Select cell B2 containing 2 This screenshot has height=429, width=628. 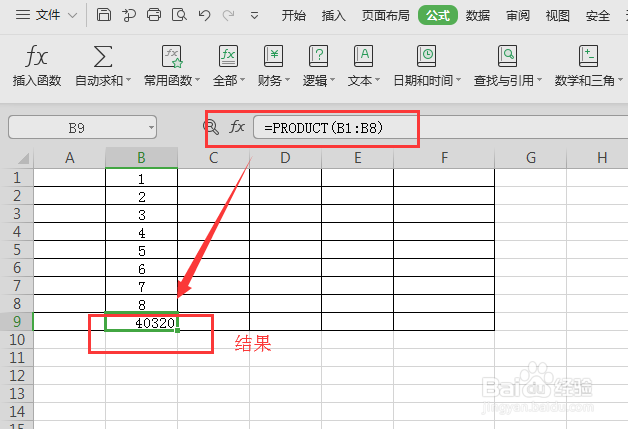141,196
